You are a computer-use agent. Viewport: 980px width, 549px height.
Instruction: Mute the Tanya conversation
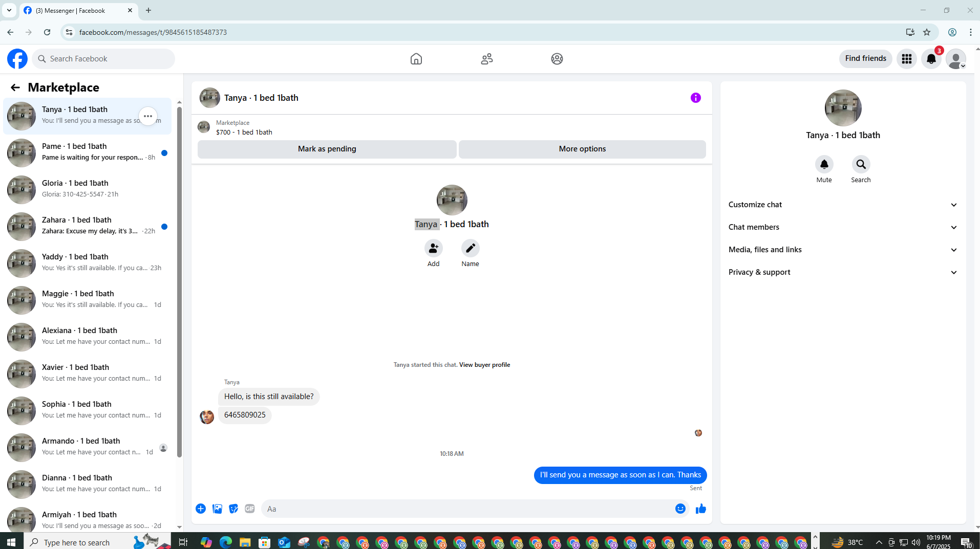pyautogui.click(x=824, y=164)
